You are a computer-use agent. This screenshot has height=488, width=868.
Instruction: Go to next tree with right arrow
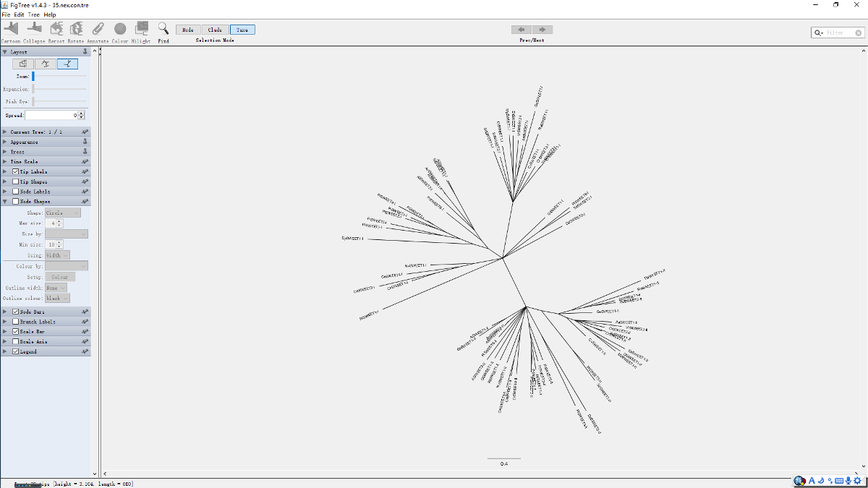tap(542, 30)
